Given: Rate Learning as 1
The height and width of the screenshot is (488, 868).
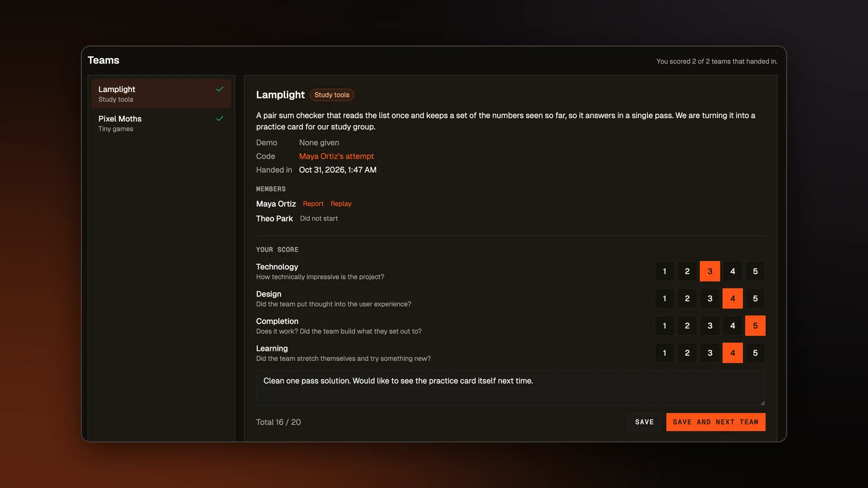Looking at the screenshot, I should pos(665,352).
